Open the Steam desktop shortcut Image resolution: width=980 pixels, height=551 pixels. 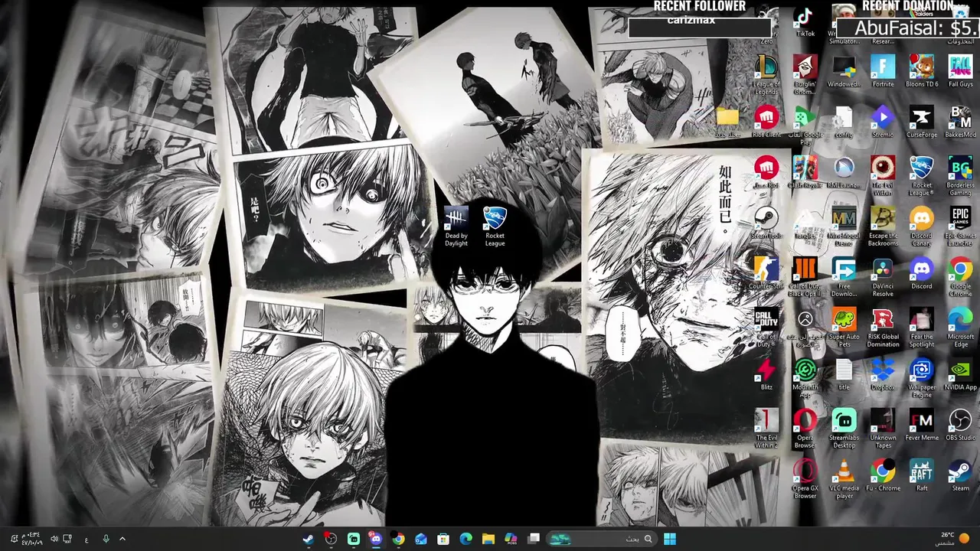coord(960,475)
